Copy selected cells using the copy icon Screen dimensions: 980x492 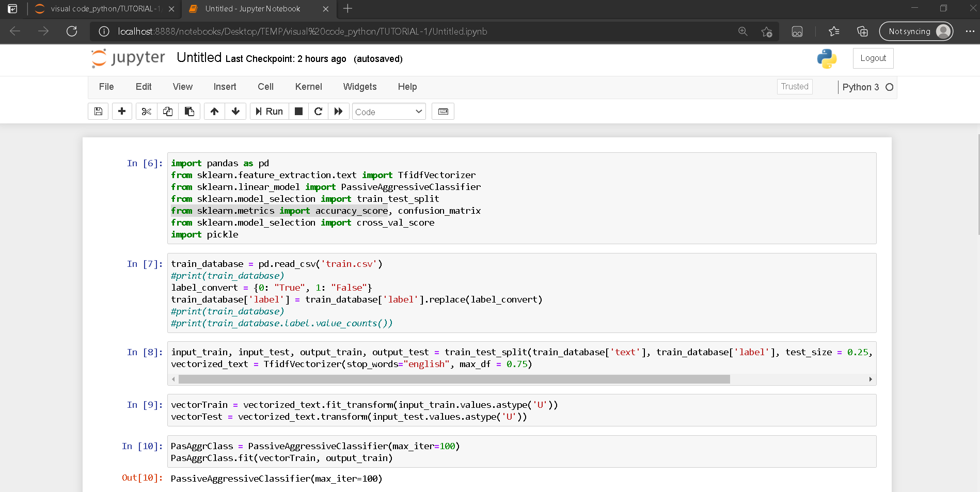(x=168, y=112)
